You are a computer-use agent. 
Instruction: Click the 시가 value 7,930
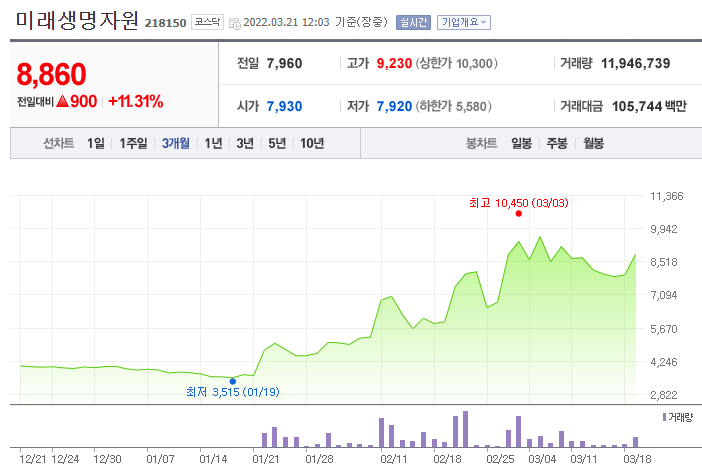(284, 107)
